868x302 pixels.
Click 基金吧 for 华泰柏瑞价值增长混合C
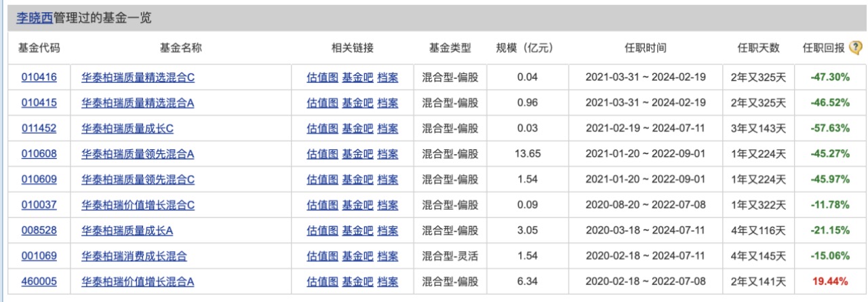coord(357,205)
